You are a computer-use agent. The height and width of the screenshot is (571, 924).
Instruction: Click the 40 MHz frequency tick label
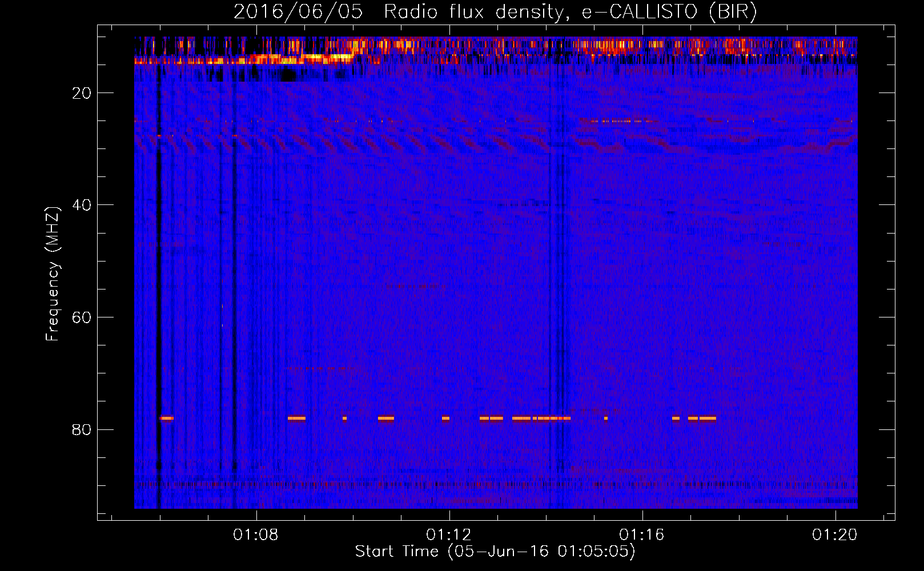click(x=82, y=205)
